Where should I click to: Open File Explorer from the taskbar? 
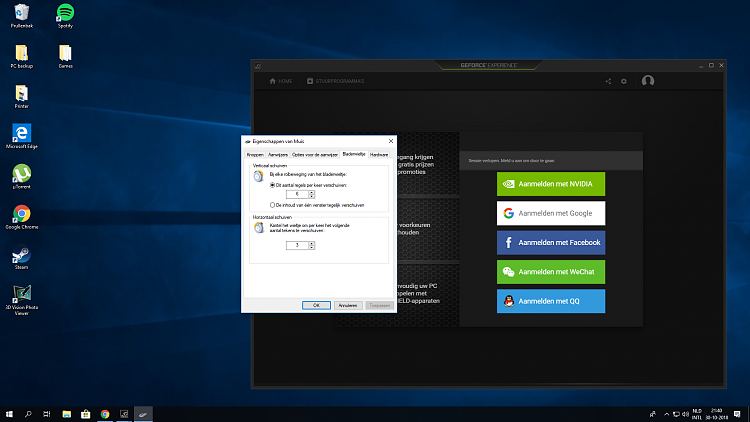pos(66,414)
